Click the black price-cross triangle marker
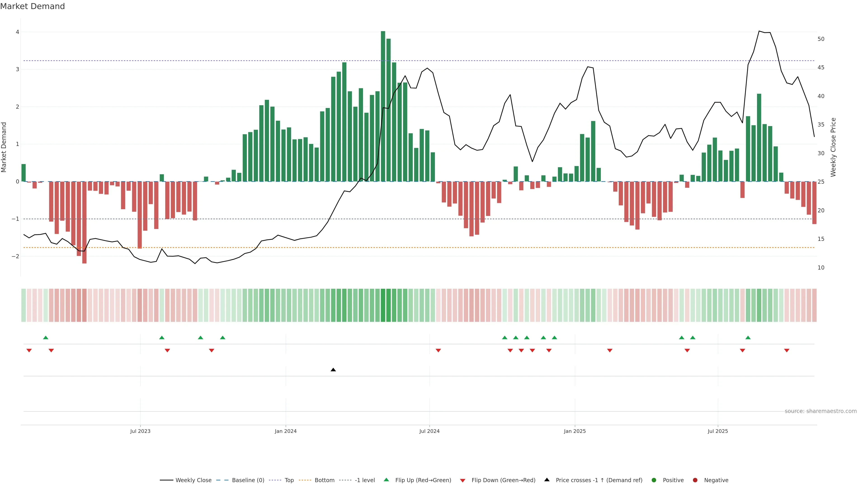This screenshot has width=868, height=488. point(333,370)
